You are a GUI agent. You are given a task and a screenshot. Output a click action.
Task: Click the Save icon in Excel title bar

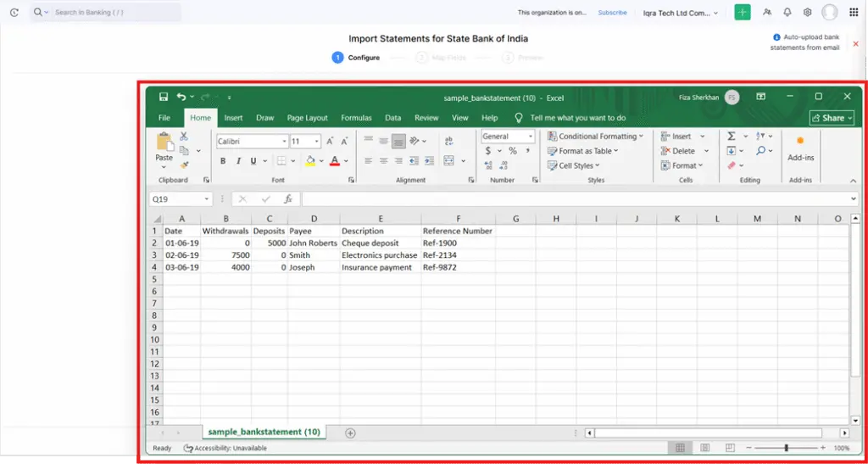tap(164, 97)
